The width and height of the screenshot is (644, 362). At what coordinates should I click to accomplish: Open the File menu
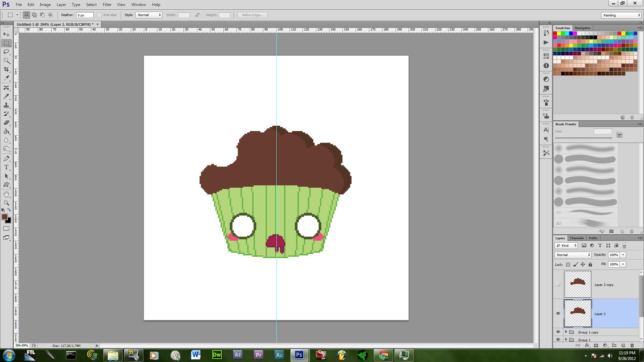point(19,5)
